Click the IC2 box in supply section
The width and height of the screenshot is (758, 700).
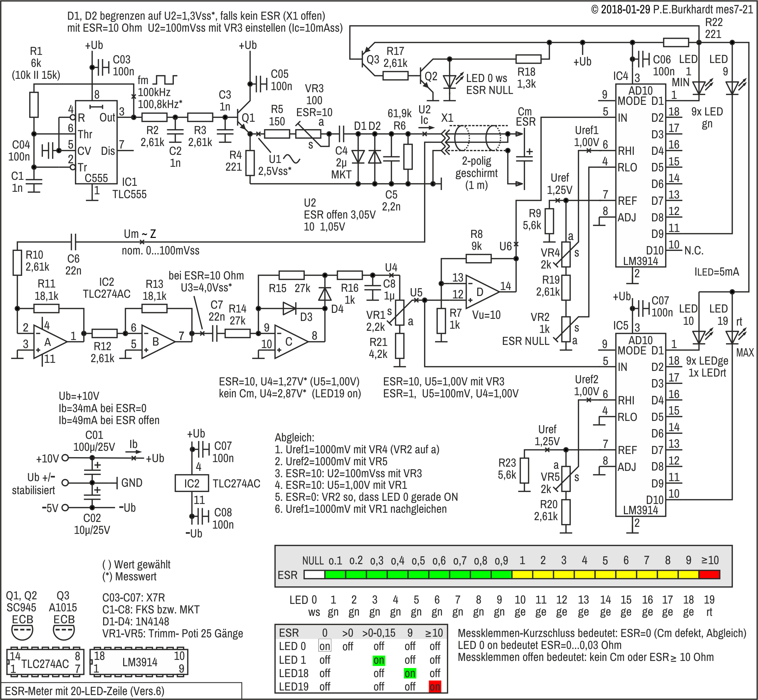(x=192, y=483)
